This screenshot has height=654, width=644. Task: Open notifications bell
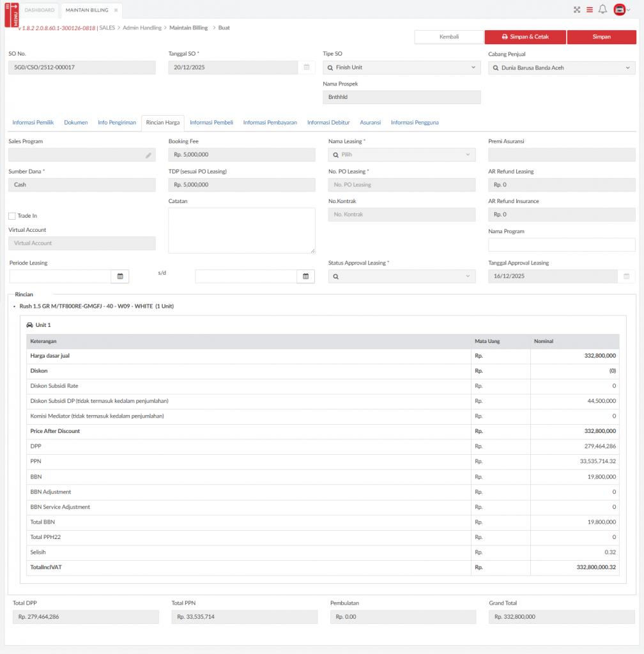pos(602,10)
